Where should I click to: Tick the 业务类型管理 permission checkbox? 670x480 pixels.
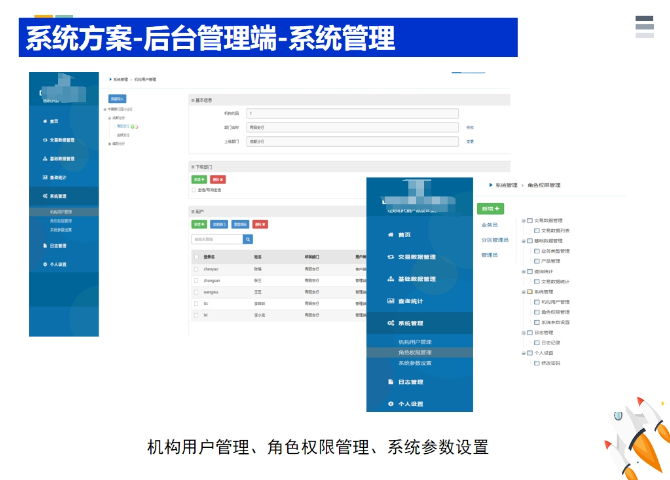click(537, 251)
